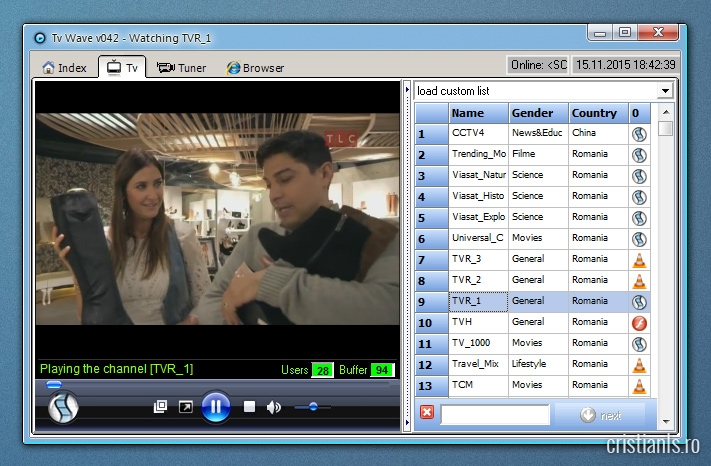Click the channel search input field
Viewport: 711px width, 466px height.
(495, 414)
